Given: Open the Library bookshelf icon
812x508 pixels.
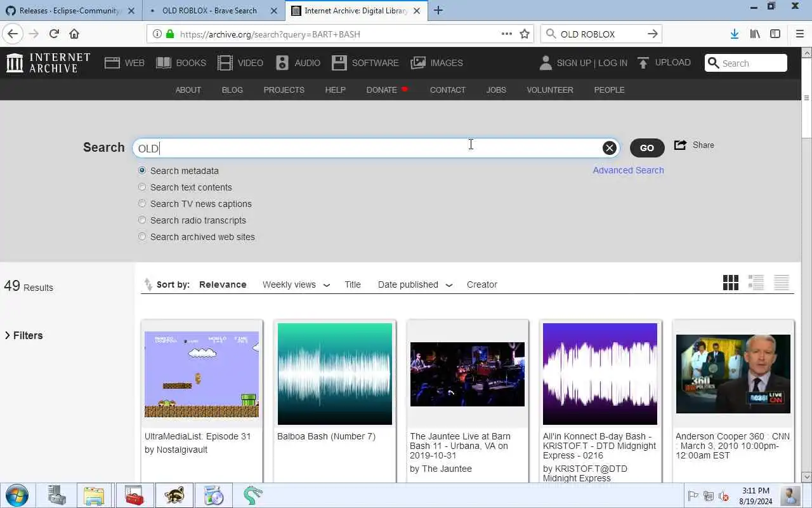Looking at the screenshot, I should click(x=755, y=34).
